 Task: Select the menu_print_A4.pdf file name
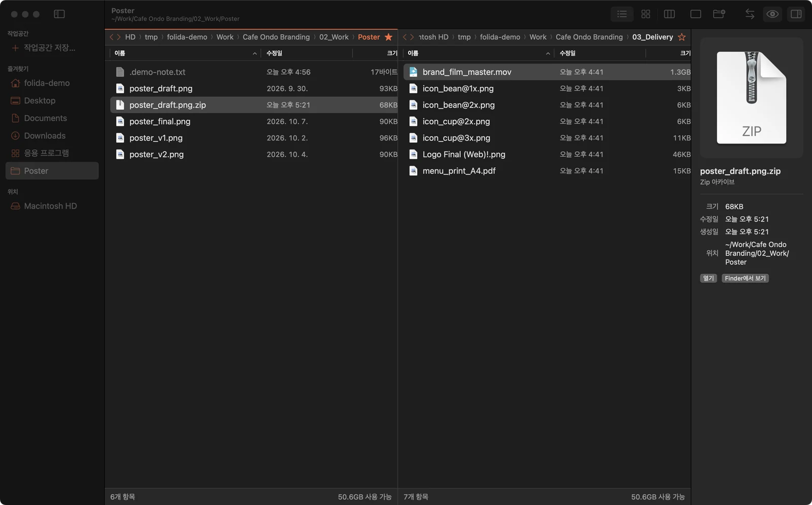[x=459, y=171]
